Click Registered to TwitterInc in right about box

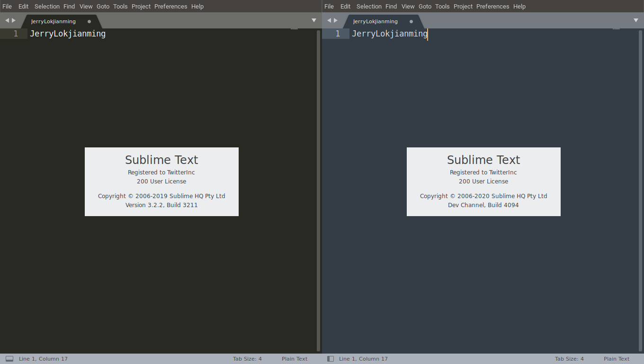(483, 173)
